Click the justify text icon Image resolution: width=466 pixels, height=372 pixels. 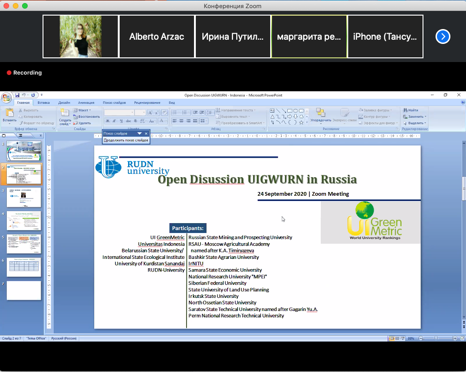coord(195,121)
